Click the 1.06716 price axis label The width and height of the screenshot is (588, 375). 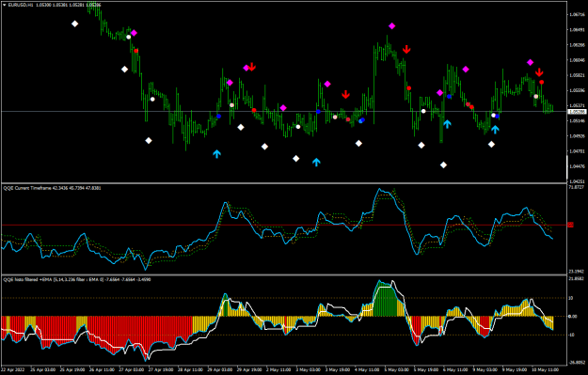[577, 15]
